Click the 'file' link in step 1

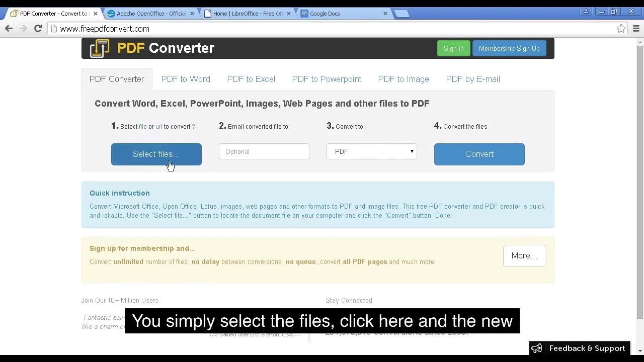[143, 127]
